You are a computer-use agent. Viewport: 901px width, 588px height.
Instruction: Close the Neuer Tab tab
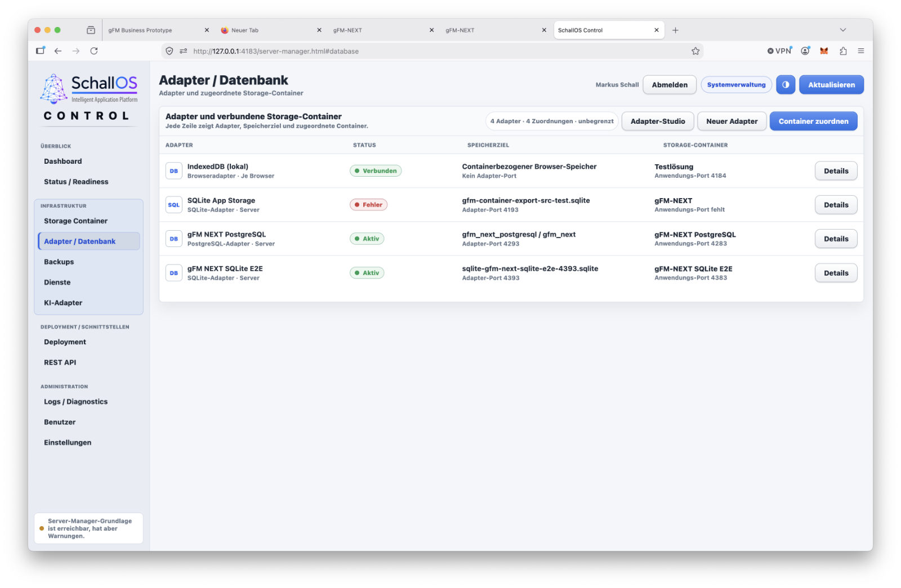click(319, 30)
